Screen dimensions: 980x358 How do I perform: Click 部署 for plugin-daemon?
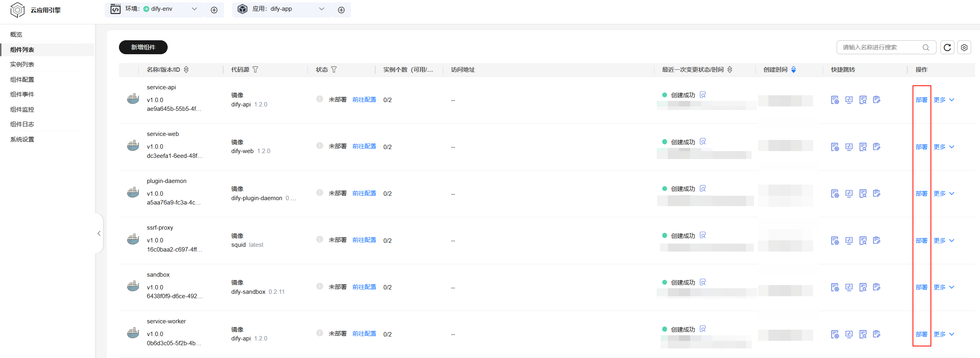tap(921, 193)
